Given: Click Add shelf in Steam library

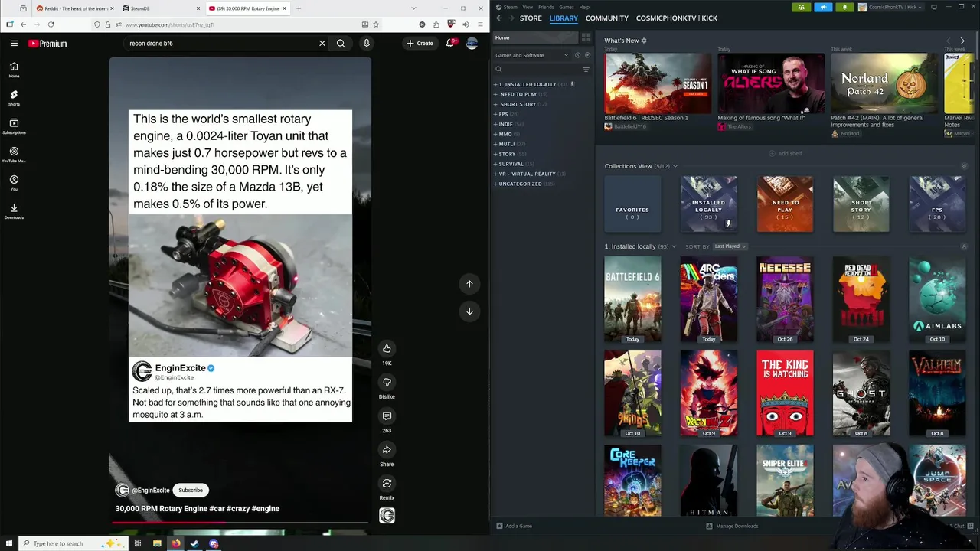Looking at the screenshot, I should [785, 153].
